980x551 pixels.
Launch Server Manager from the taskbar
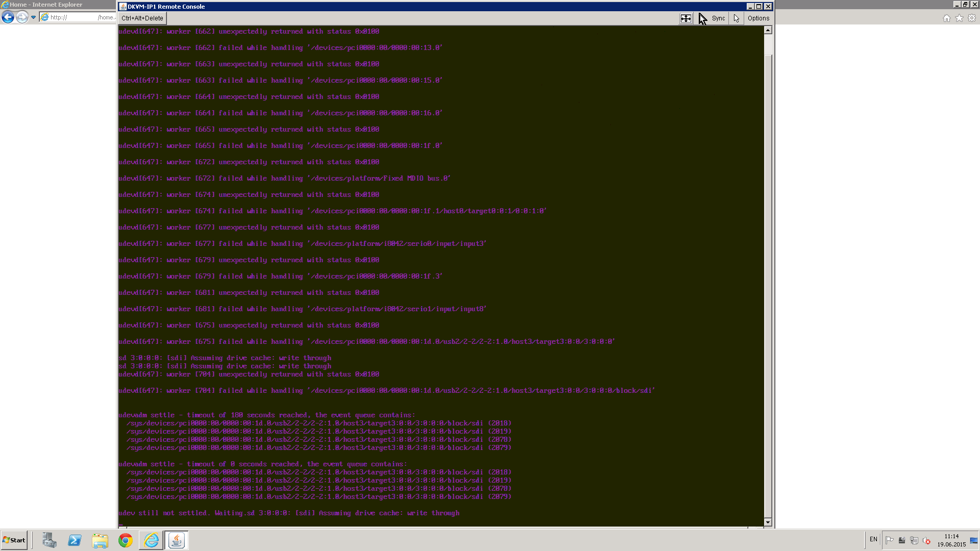[50, 540]
